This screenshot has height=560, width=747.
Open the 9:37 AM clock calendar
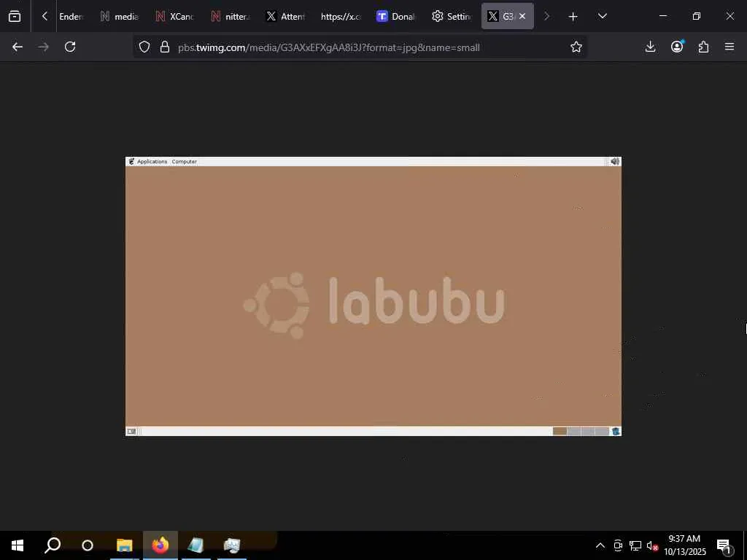tap(684, 545)
